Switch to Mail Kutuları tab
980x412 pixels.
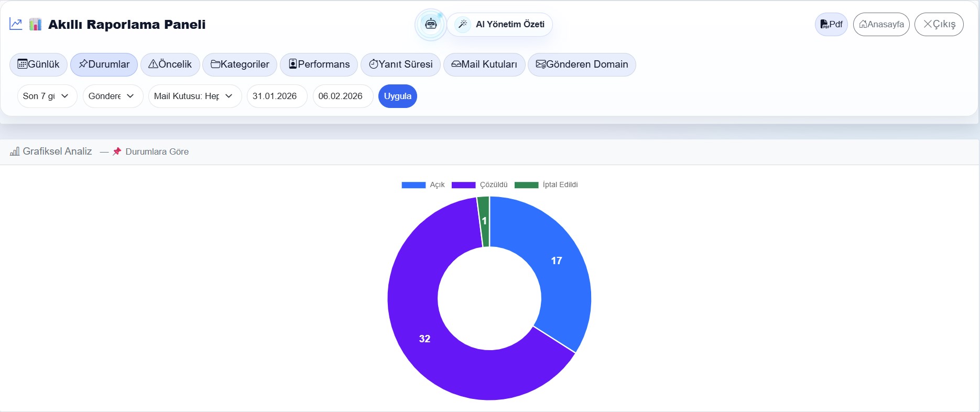tap(484, 64)
